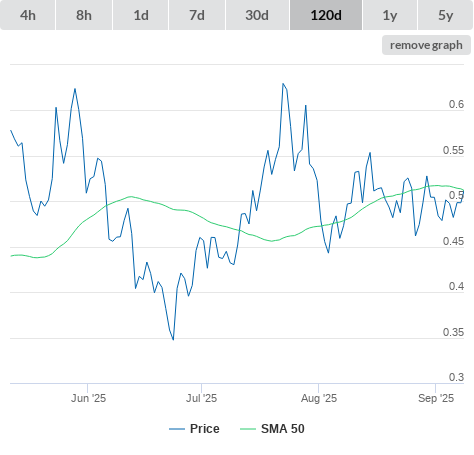This screenshot has width=474, height=455.
Task: Click the remove graph button
Action: (x=426, y=45)
